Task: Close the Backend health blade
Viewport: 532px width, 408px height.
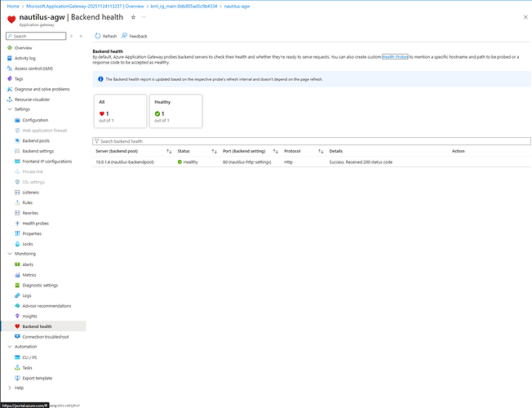Action: [x=525, y=17]
